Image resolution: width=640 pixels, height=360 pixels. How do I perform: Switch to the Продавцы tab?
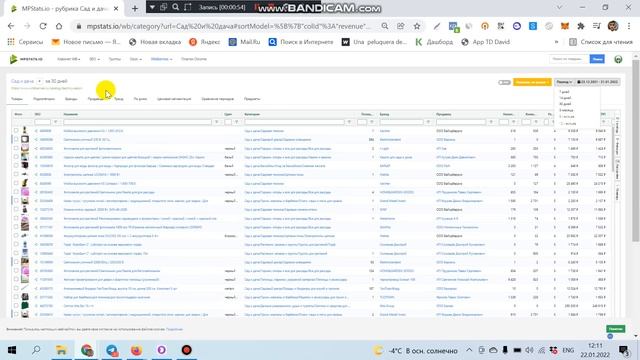coord(96,99)
